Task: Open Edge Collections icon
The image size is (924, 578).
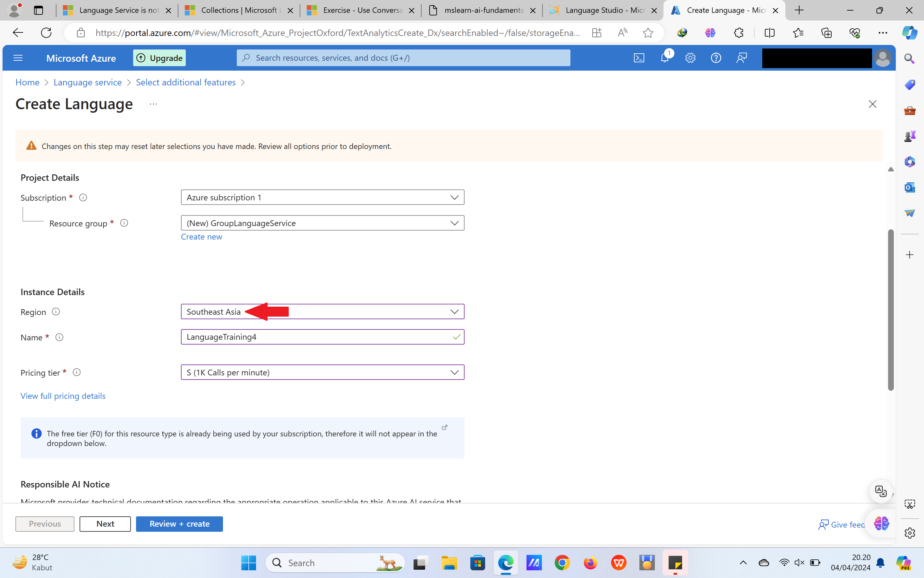Action: [826, 33]
